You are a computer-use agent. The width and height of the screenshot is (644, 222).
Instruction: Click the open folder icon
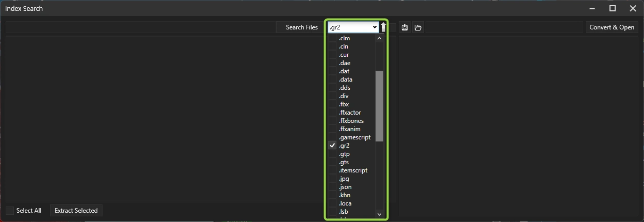coord(418,27)
